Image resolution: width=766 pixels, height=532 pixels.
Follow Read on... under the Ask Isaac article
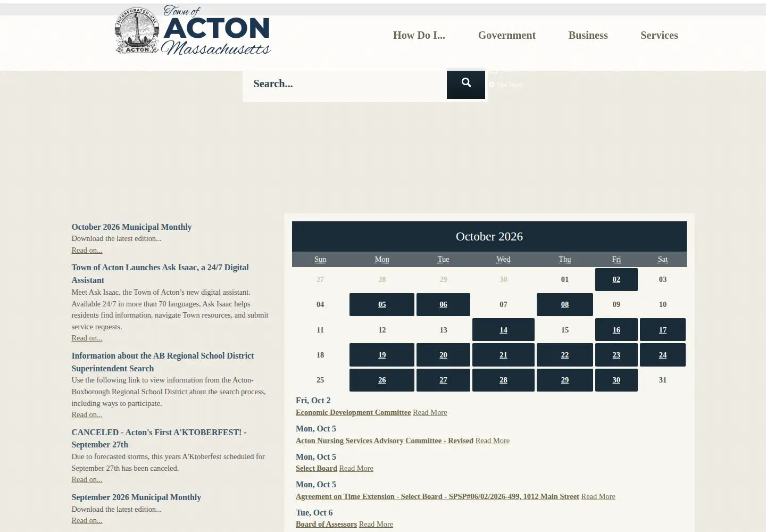(87, 338)
